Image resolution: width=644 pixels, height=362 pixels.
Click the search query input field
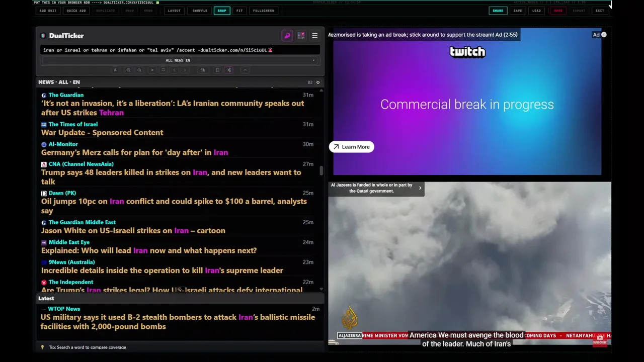tap(180, 50)
